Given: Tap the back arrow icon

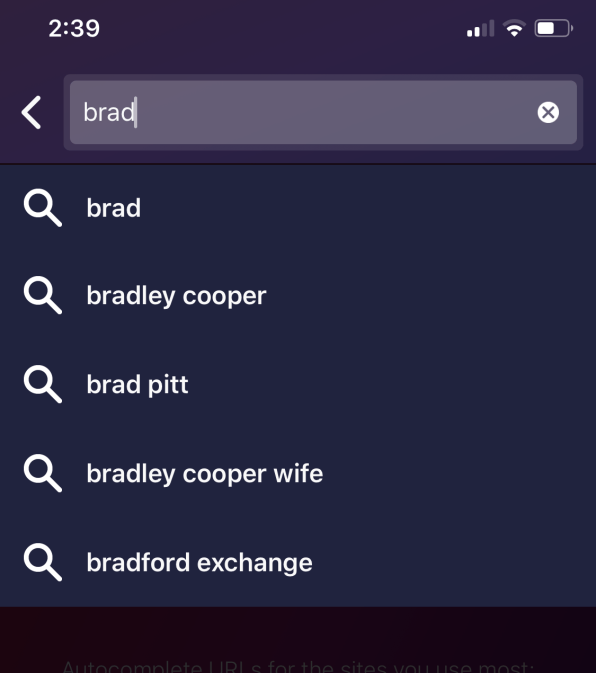Looking at the screenshot, I should point(31,112).
